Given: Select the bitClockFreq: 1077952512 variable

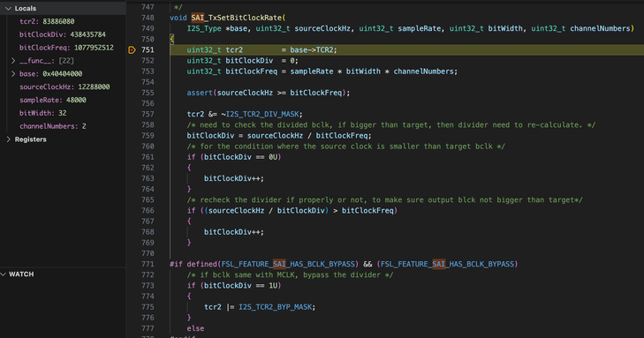Looking at the screenshot, I should (x=66, y=48).
